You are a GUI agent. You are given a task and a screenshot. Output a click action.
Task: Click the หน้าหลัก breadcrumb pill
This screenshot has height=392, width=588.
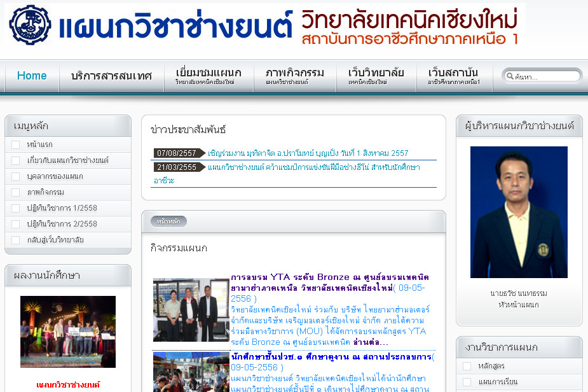click(168, 221)
